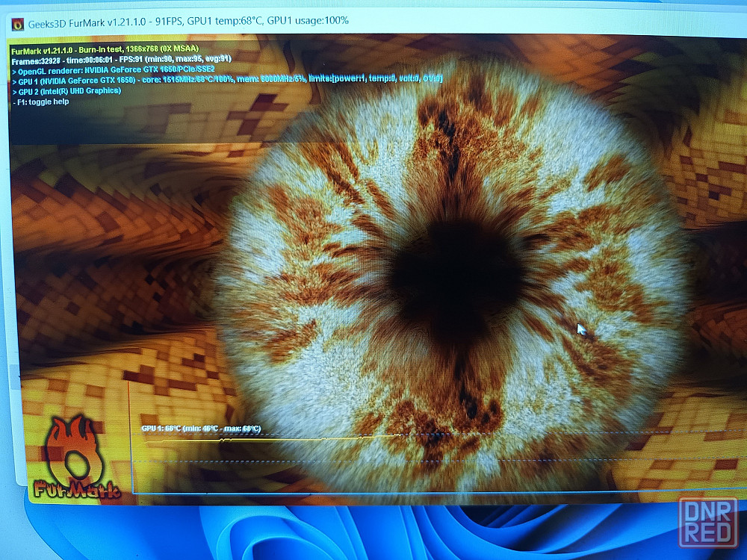This screenshot has height=560, width=747.
Task: Click the FurMark app icon in title bar
Action: pos(18,25)
